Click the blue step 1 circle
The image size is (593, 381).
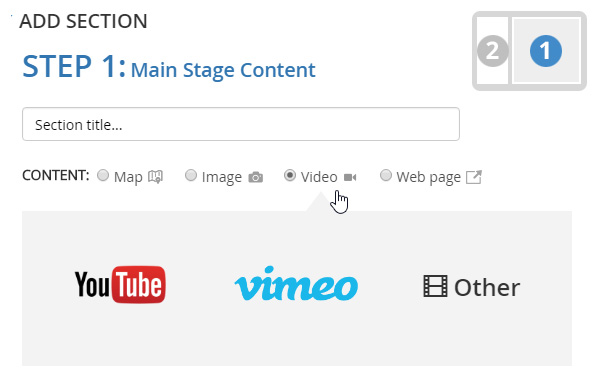[x=546, y=51]
